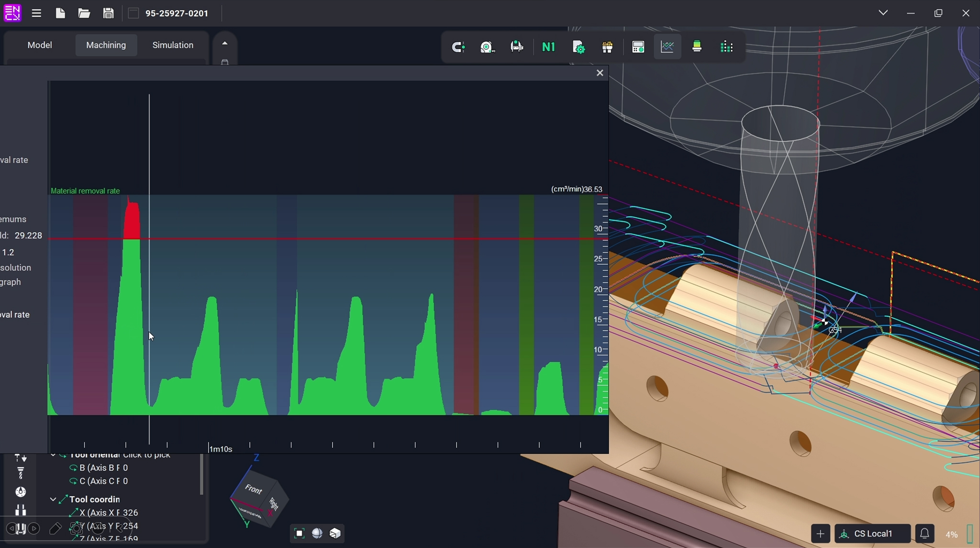Image resolution: width=980 pixels, height=548 pixels.
Task: Select the caliper measurement tool
Action: [x=517, y=47]
